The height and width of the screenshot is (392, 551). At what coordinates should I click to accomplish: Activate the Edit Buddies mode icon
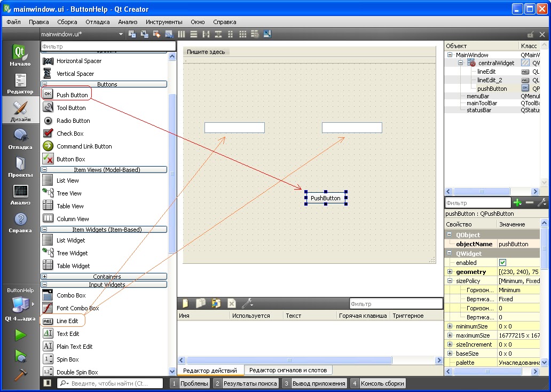[157, 34]
